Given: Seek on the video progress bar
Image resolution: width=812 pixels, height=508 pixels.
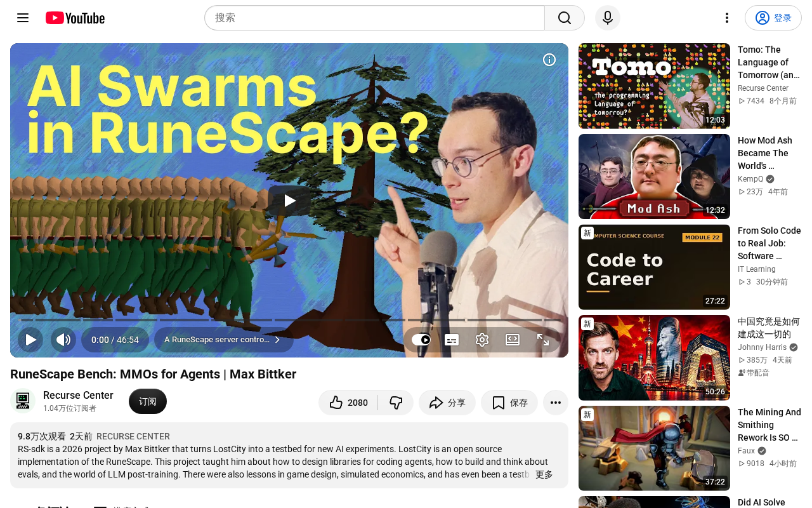Looking at the screenshot, I should pyautogui.click(x=289, y=320).
